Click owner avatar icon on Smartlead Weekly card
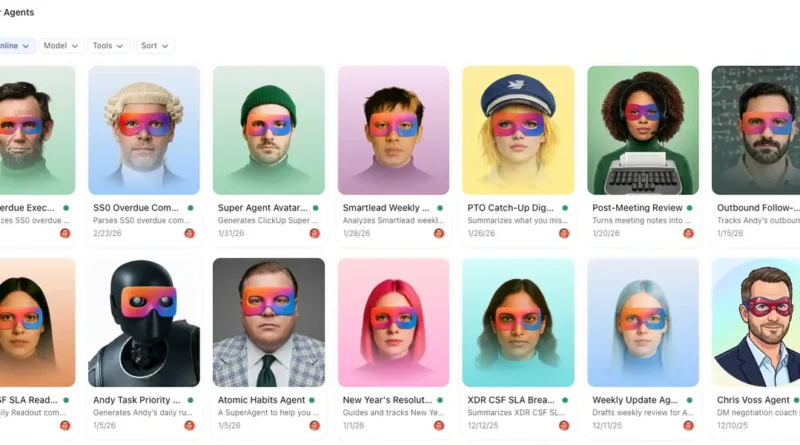800x445 pixels. [x=438, y=233]
